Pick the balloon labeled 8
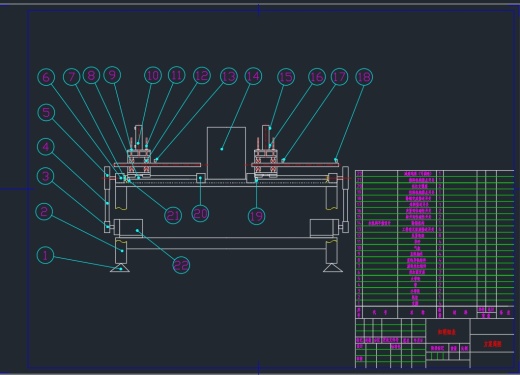520x375 pixels. coord(91,75)
